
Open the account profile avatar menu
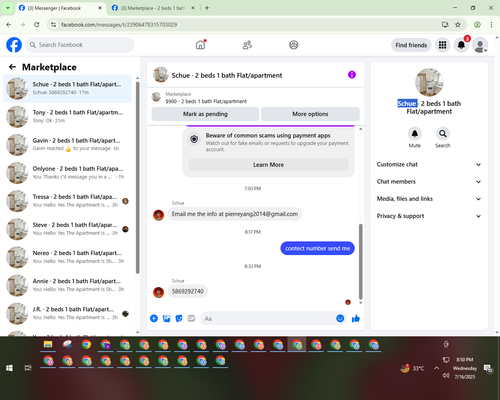[480, 45]
